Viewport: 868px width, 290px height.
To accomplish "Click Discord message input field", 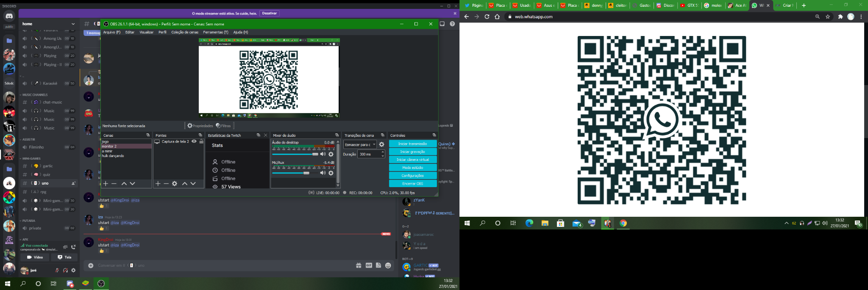I will [x=225, y=265].
